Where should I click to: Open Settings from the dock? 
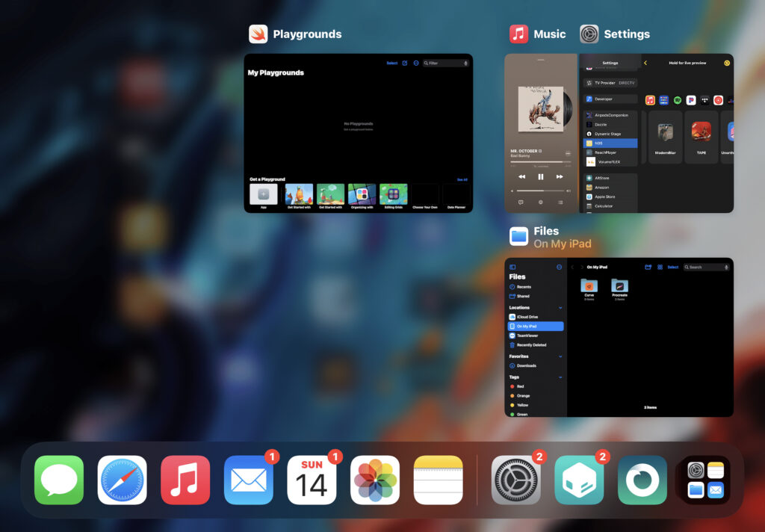tap(515, 479)
